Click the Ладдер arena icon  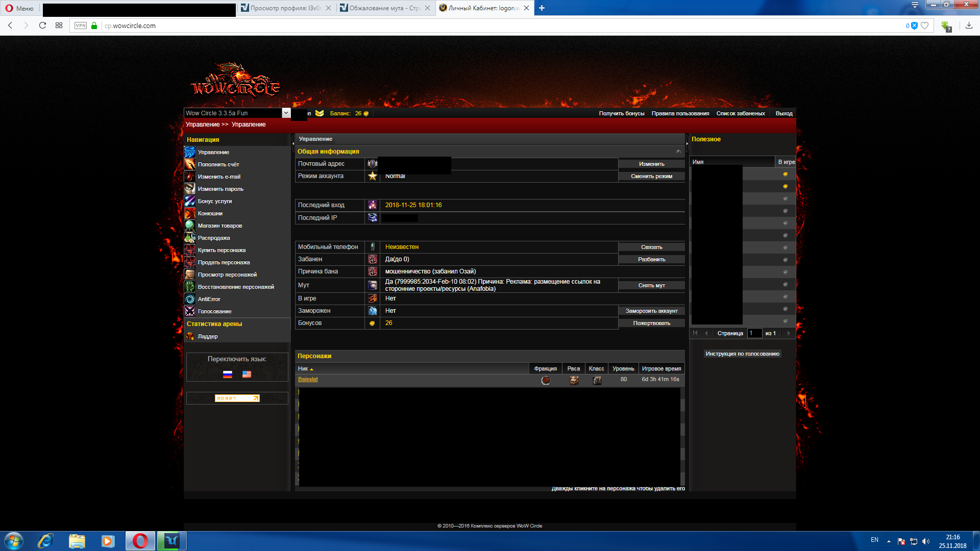[189, 336]
